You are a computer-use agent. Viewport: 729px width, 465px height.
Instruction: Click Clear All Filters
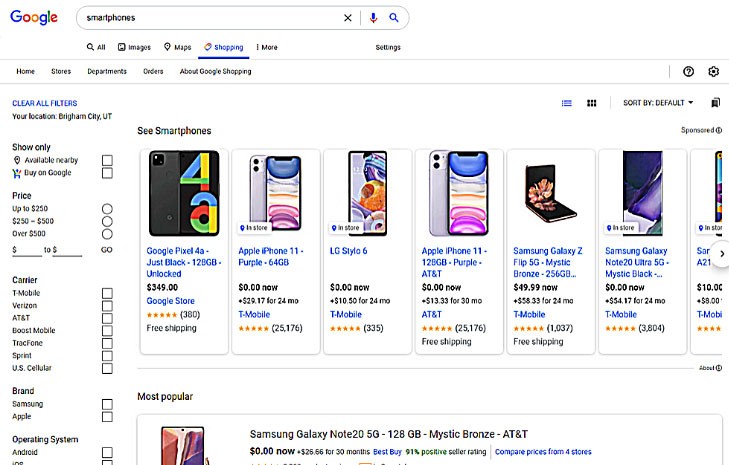(x=45, y=103)
